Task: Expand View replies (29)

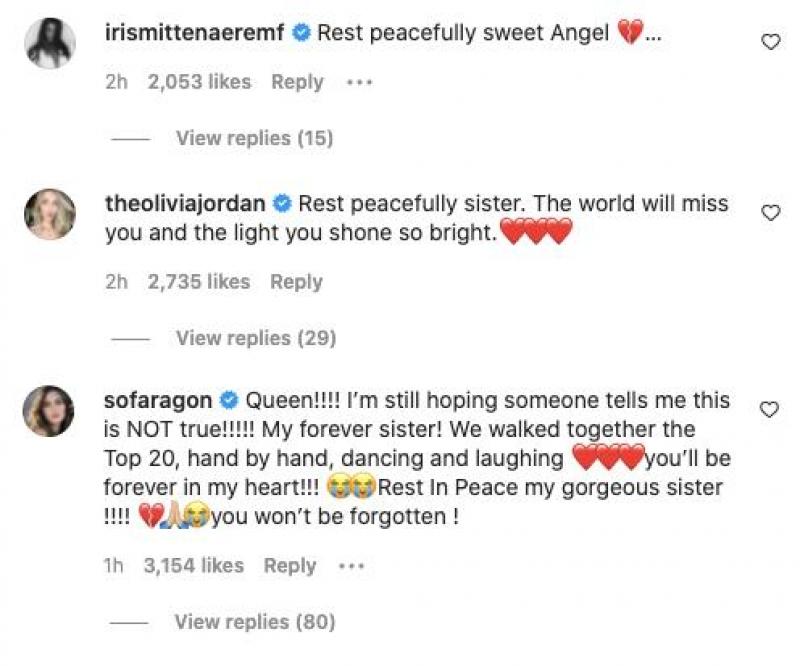Action: pyautogui.click(x=256, y=338)
